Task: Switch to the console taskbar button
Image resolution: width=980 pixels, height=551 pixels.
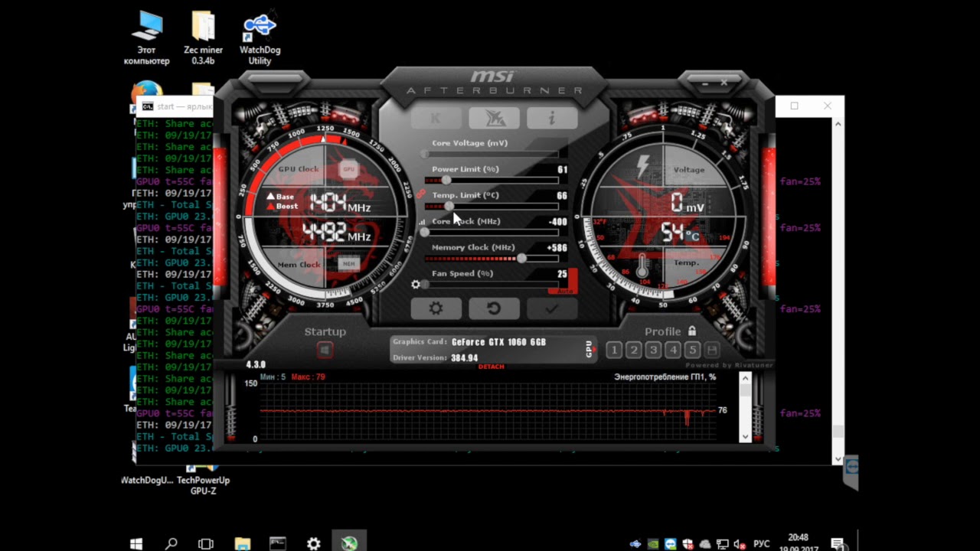Action: [278, 543]
